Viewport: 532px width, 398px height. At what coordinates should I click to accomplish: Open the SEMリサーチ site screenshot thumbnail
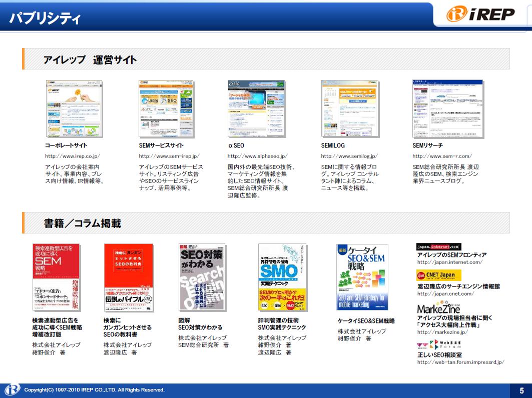[x=448, y=109]
